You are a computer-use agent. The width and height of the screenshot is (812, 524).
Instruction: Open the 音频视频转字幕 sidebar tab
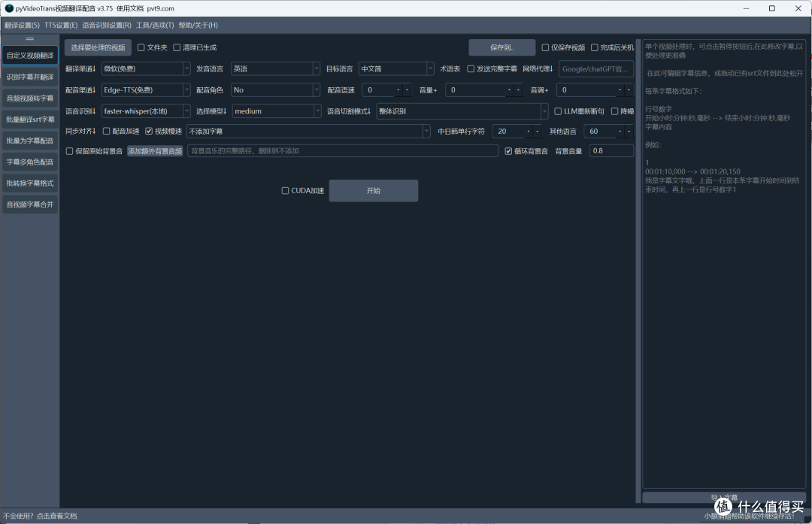pyautogui.click(x=30, y=98)
